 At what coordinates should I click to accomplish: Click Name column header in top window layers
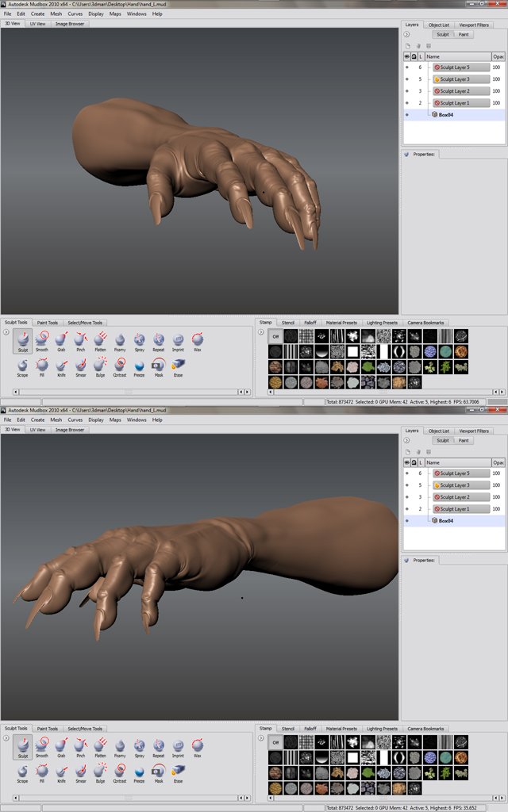(458, 56)
